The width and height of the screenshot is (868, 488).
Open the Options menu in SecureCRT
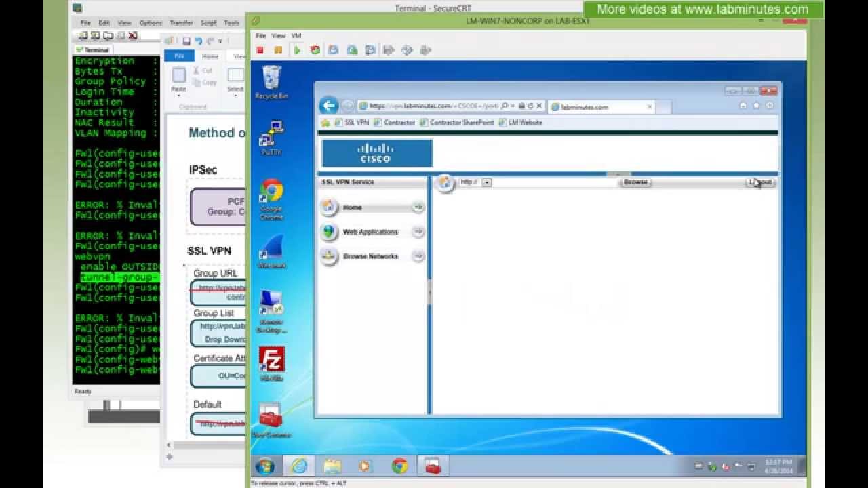pos(151,23)
